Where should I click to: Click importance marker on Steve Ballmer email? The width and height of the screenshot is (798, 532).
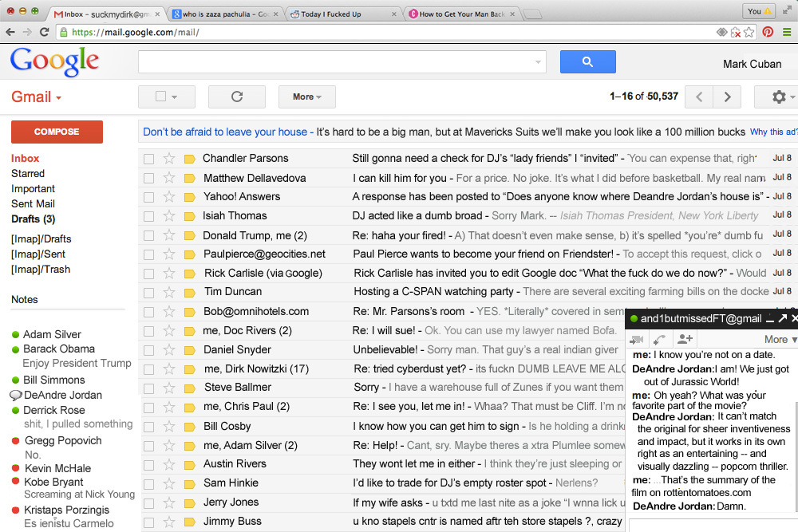[189, 388]
